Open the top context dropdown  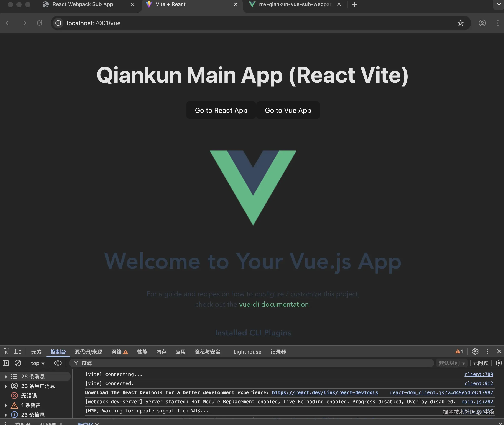coord(38,363)
